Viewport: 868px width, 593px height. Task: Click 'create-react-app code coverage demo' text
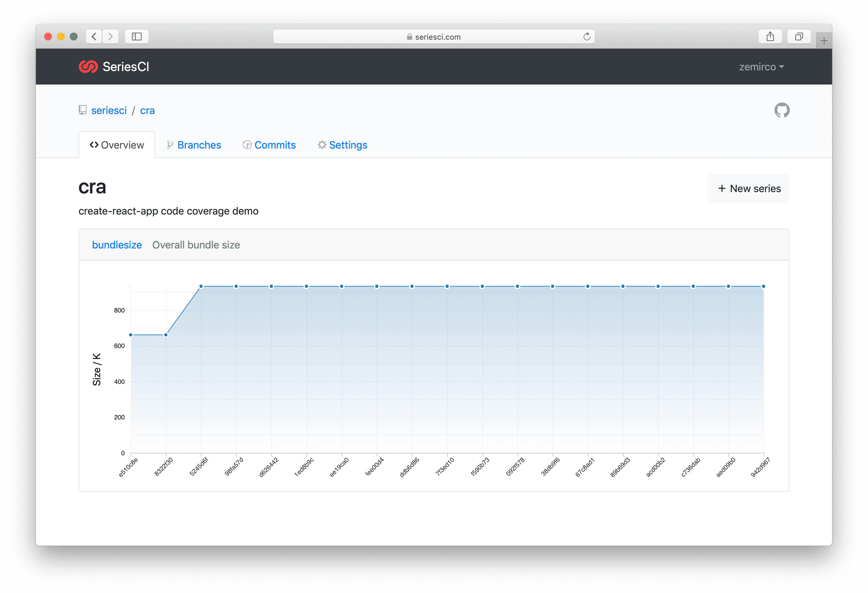click(x=168, y=211)
